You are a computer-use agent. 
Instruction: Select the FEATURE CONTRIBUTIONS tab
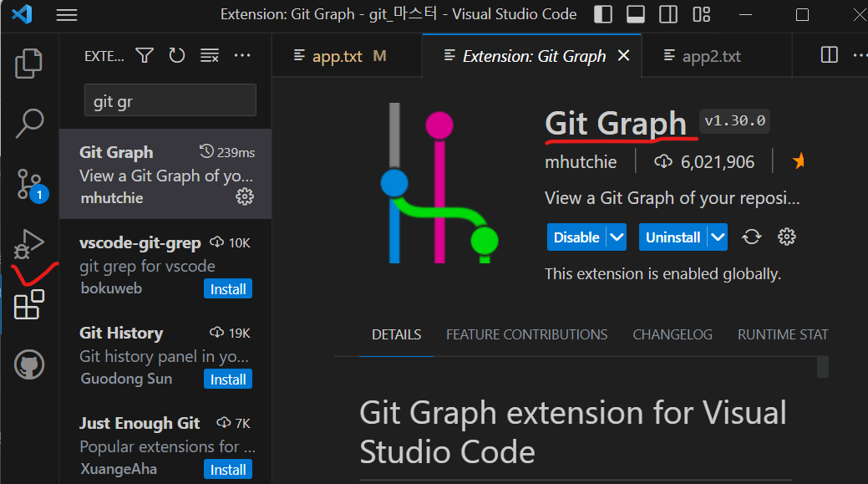click(526, 334)
